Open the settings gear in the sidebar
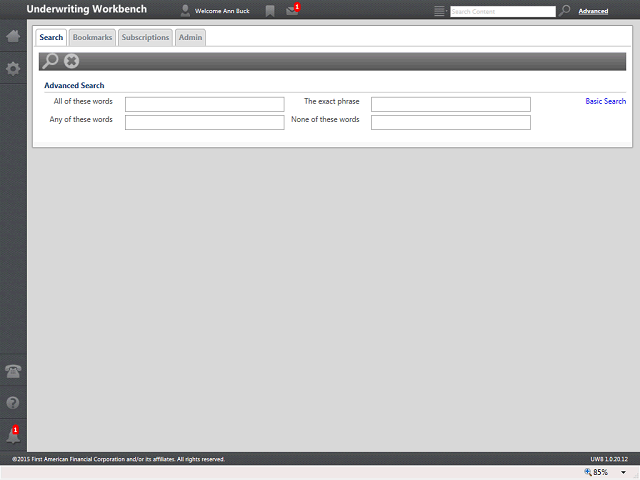 click(13, 69)
